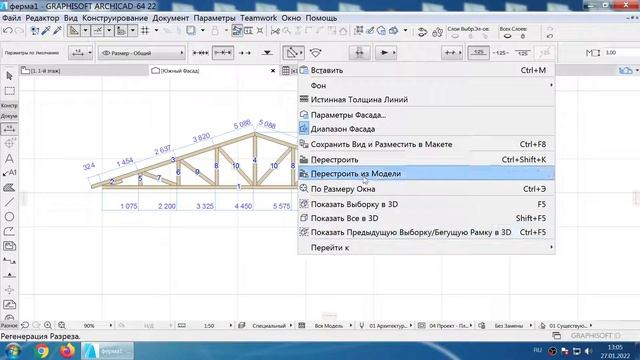Select text-in-line dimension placement (-125-)

pyautogui.click(x=500, y=53)
